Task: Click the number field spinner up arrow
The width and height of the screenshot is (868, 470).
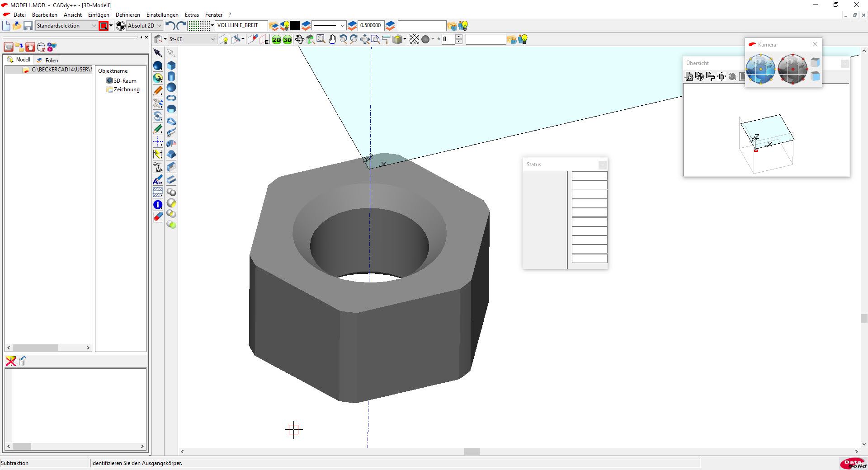Action: point(459,37)
